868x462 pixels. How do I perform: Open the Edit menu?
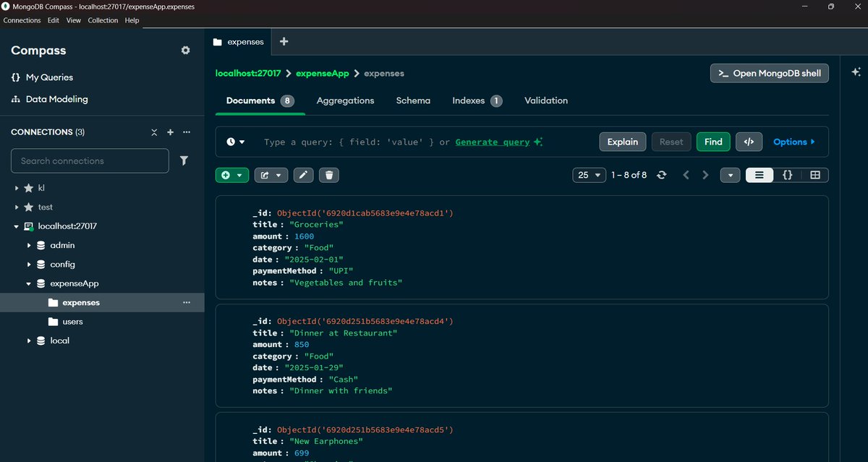(x=54, y=20)
